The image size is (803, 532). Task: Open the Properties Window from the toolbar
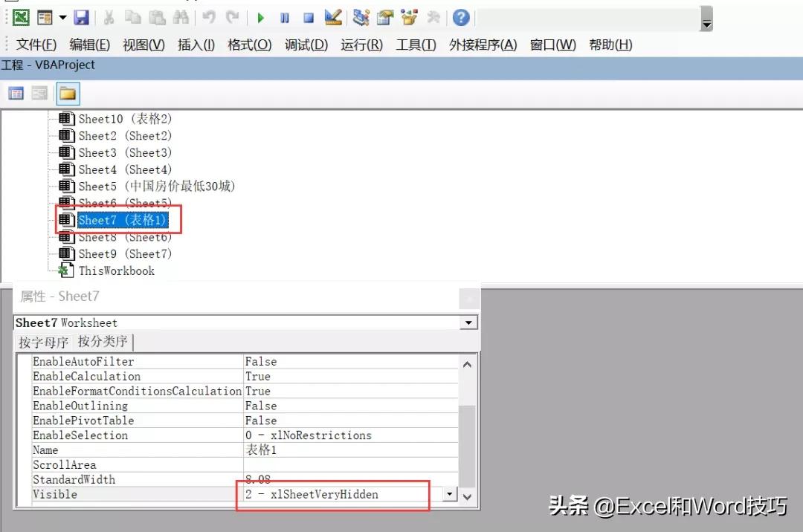coord(383,16)
